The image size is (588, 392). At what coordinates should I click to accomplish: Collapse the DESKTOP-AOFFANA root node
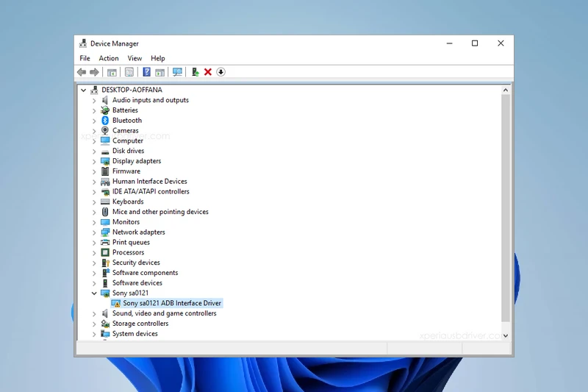pos(84,90)
